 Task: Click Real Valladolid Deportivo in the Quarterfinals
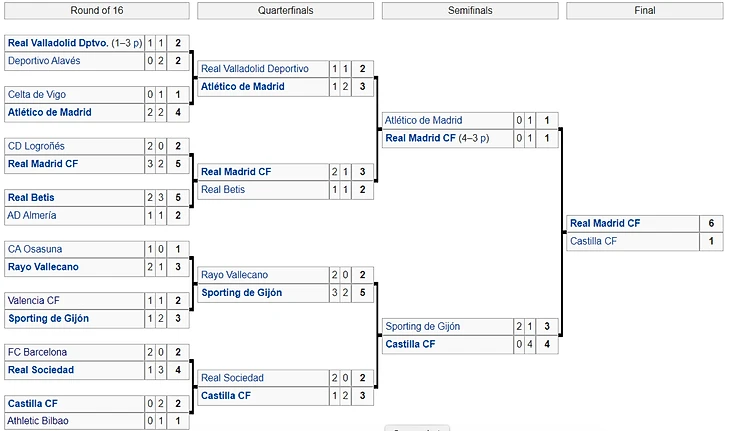pos(255,69)
